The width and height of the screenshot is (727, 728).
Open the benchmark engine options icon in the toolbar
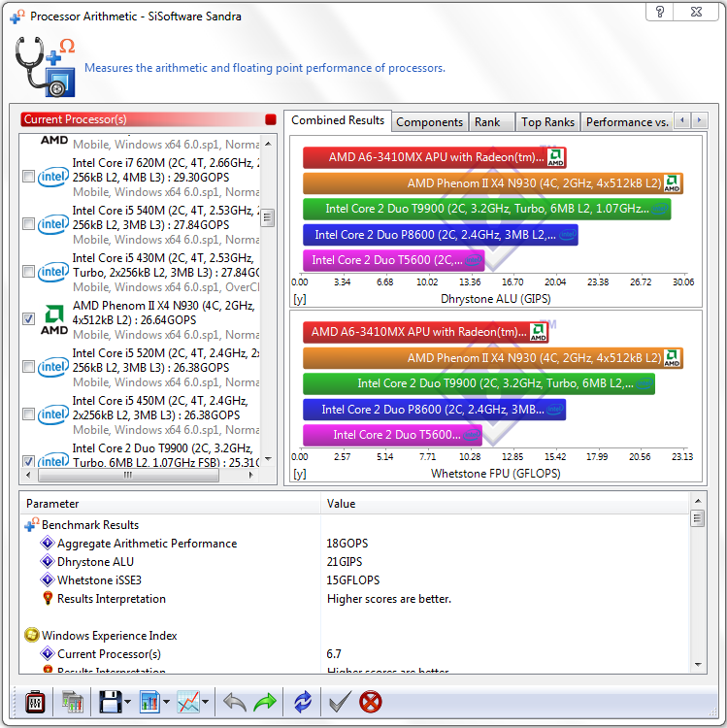[35, 702]
